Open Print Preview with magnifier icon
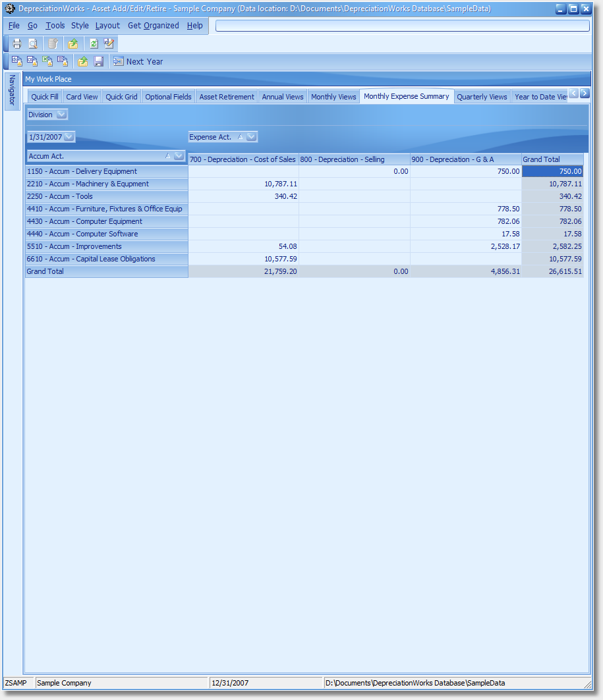This screenshot has height=700, width=603. (32, 43)
